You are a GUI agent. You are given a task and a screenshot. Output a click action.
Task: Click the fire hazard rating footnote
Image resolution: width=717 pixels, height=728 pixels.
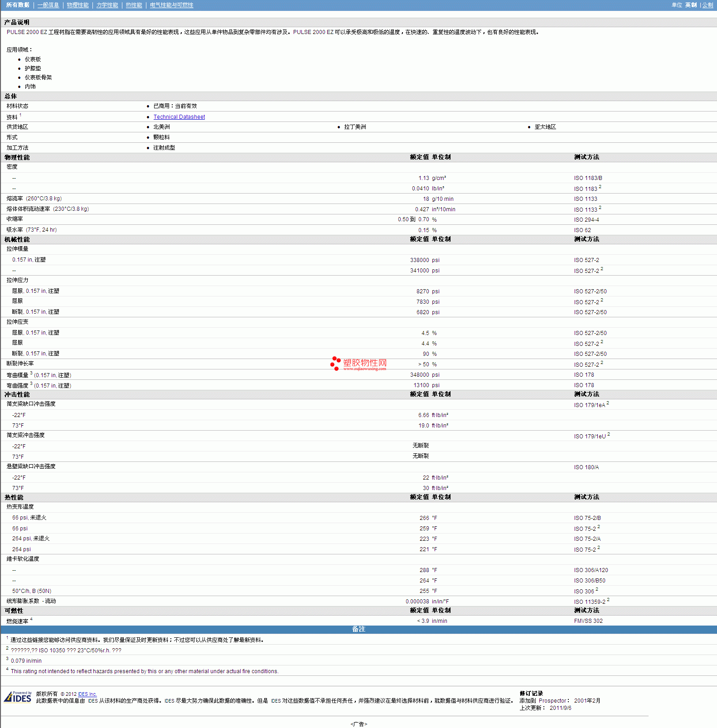coord(145,671)
